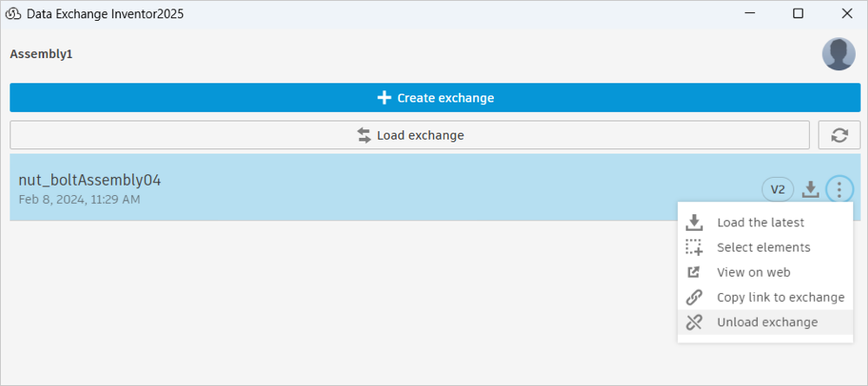Select the nut_boltAssembly04 exchange name

coord(89,180)
